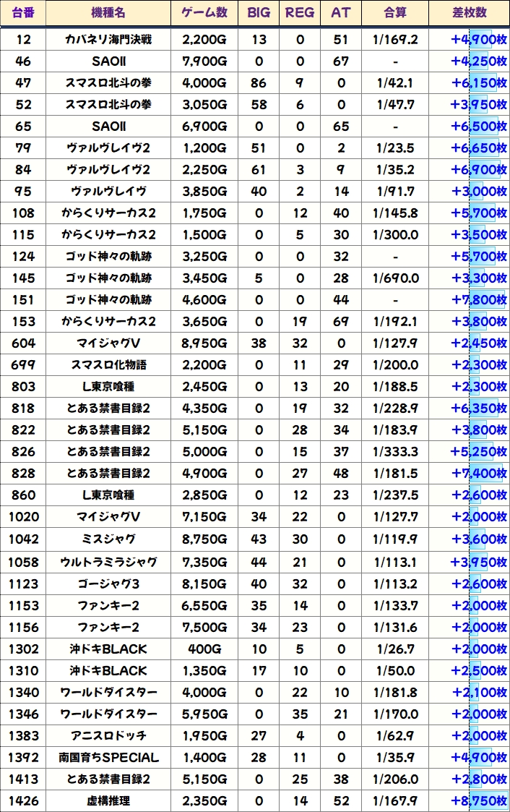The image size is (510, 812).
Task: Select the 1/62.9 probability cell
Action: 395,736
